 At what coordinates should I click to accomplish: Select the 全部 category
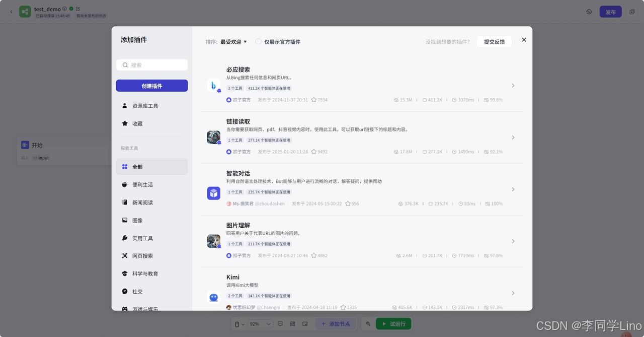152,167
